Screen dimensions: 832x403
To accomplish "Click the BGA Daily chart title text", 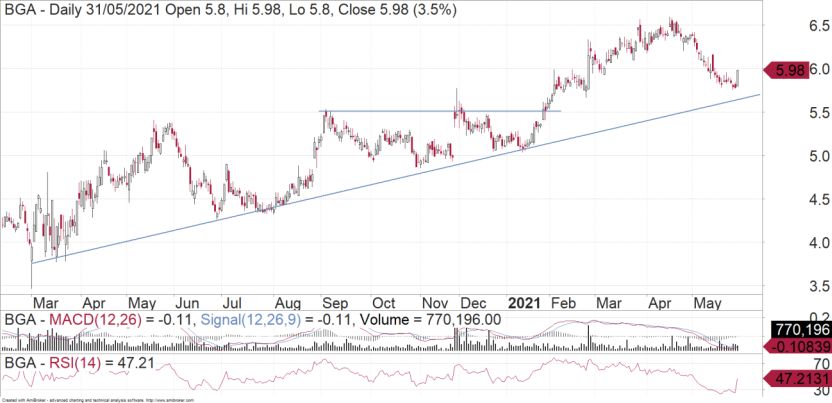I will point(229,10).
